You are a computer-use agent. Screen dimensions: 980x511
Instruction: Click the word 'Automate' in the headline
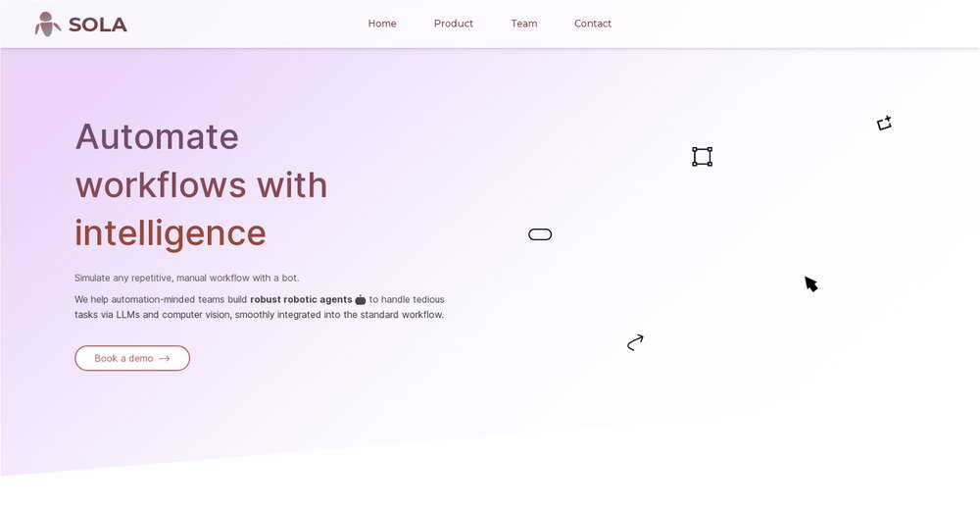coord(157,136)
